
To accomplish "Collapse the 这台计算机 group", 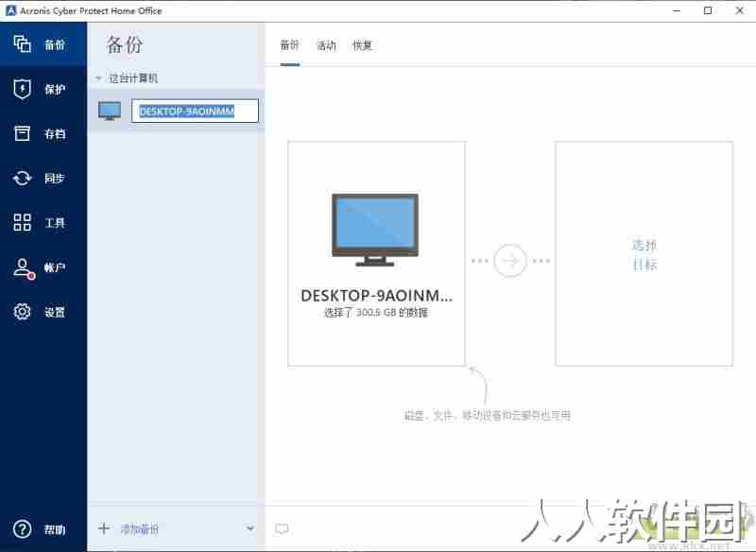I will coord(98,78).
